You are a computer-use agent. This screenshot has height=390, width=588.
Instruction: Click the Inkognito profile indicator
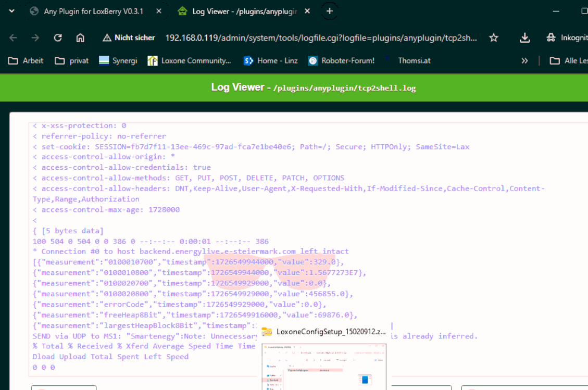pyautogui.click(x=567, y=37)
